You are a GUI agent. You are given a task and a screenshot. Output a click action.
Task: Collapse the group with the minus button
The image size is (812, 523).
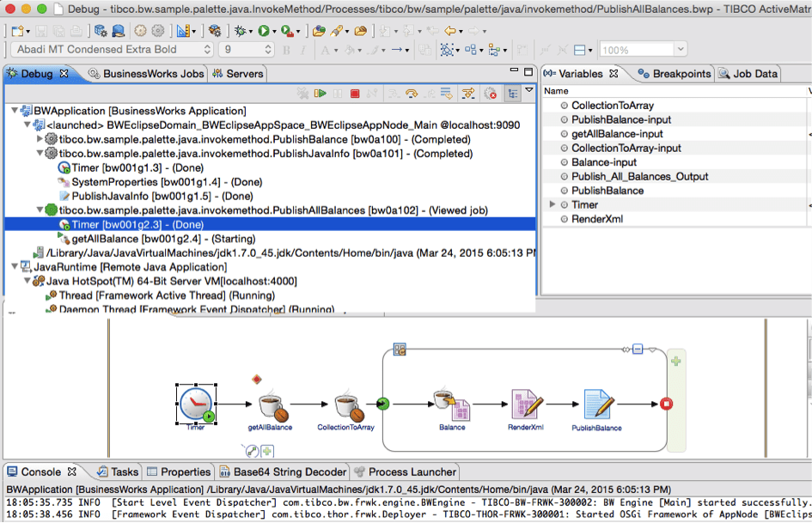[x=638, y=349]
